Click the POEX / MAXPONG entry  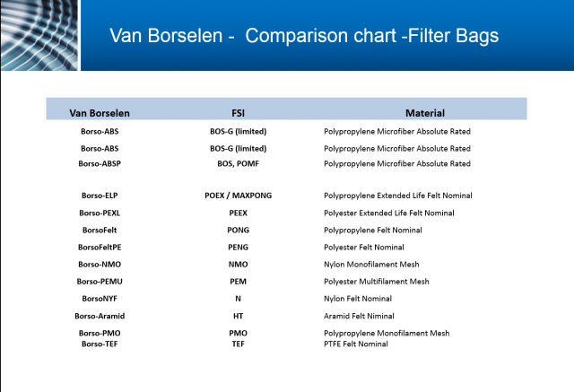(238, 196)
